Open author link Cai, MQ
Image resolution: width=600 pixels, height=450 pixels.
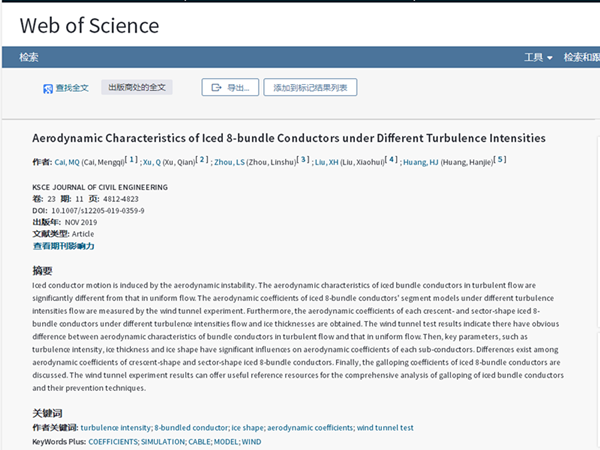64,161
